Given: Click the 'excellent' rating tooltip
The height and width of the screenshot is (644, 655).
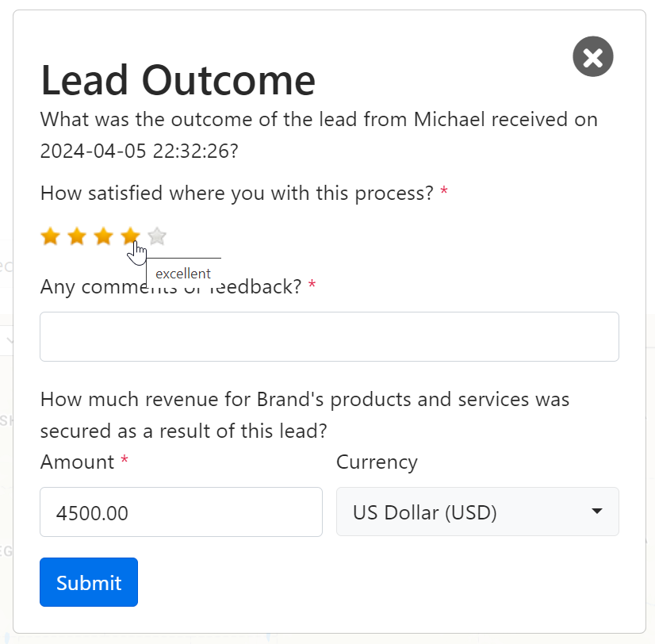Looking at the screenshot, I should coord(183,274).
